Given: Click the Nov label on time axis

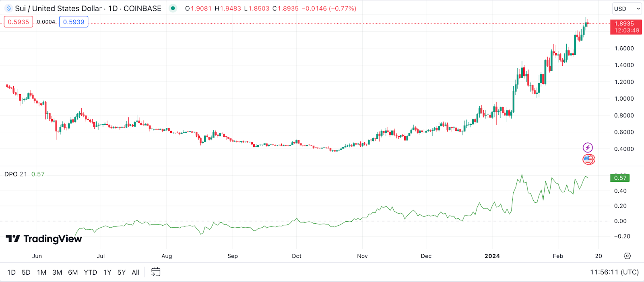Looking at the screenshot, I should point(362,256).
